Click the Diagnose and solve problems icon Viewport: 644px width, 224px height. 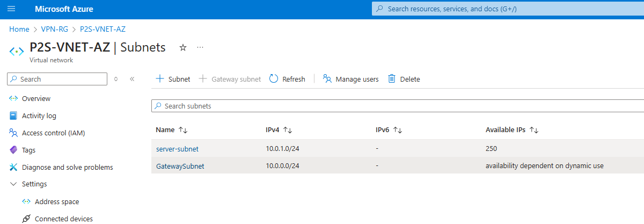coord(13,167)
